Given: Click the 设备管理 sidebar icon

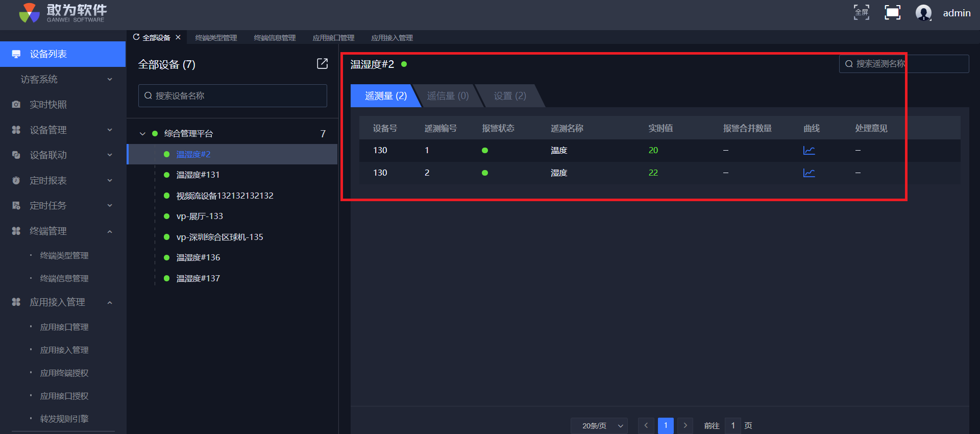Looking at the screenshot, I should pyautogui.click(x=16, y=130).
